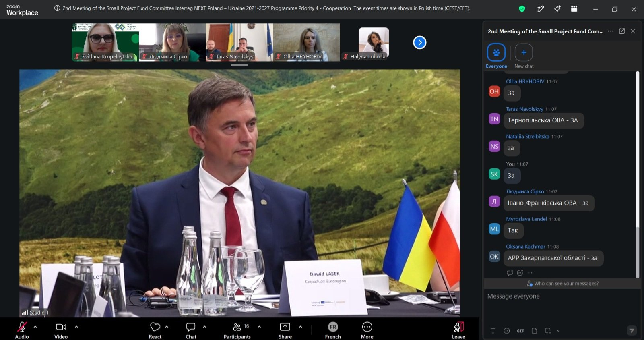Add emoji reaction to Oksana Kachmar's message
The image size is (644, 340).
tap(520, 273)
